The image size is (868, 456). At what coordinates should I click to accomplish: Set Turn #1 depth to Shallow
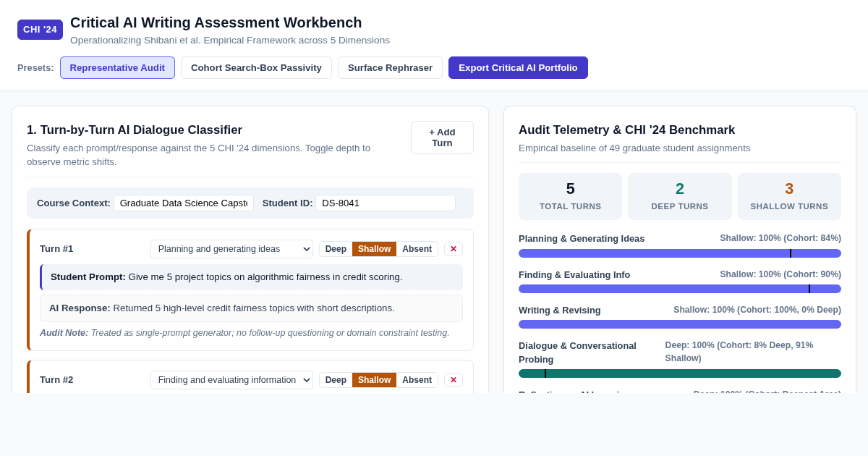(x=374, y=249)
